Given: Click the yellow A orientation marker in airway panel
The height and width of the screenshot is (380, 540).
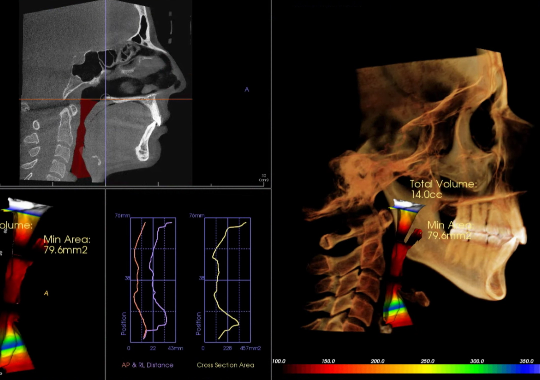Looking at the screenshot, I should point(46,293).
